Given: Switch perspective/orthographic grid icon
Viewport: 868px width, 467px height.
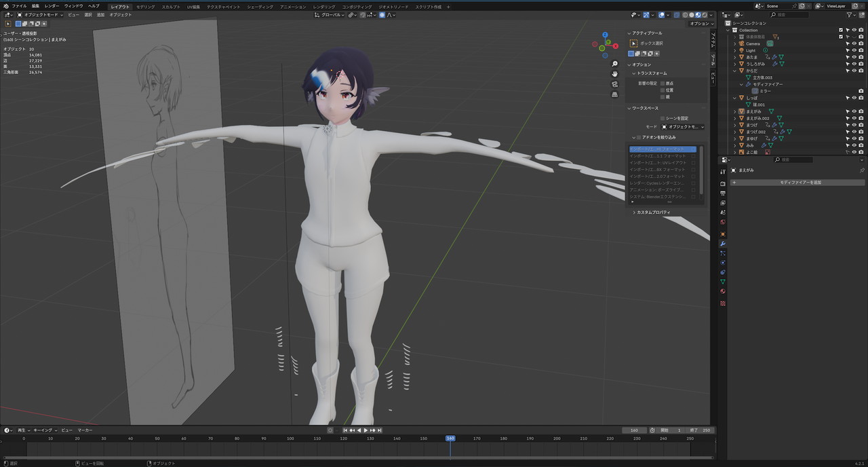Looking at the screenshot, I should click(x=614, y=95).
